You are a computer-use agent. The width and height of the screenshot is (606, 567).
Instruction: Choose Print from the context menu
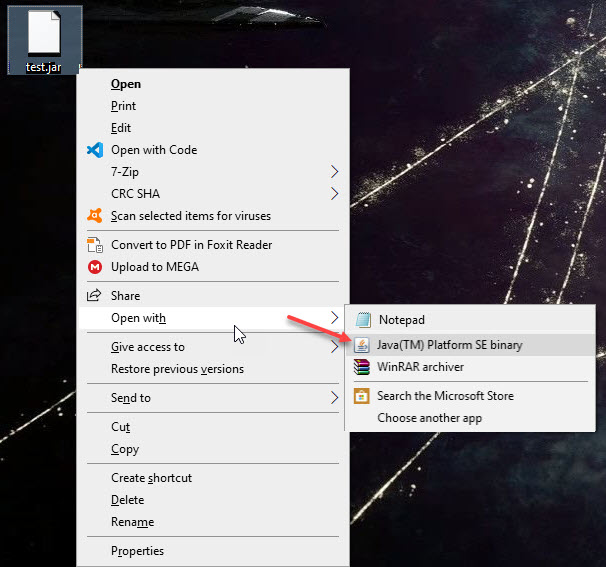[x=213, y=106]
